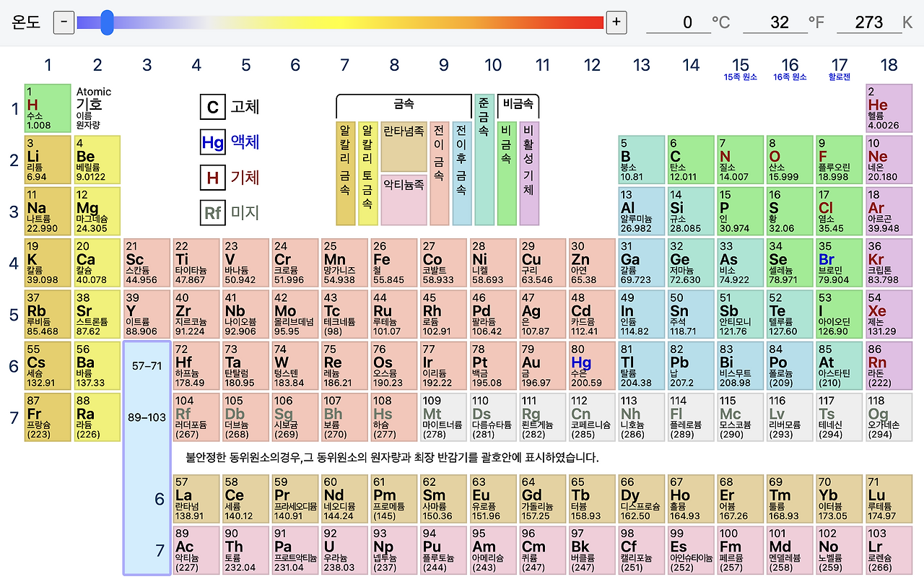Select the Helium (He) element cell
924x587 pixels.
[x=889, y=109]
